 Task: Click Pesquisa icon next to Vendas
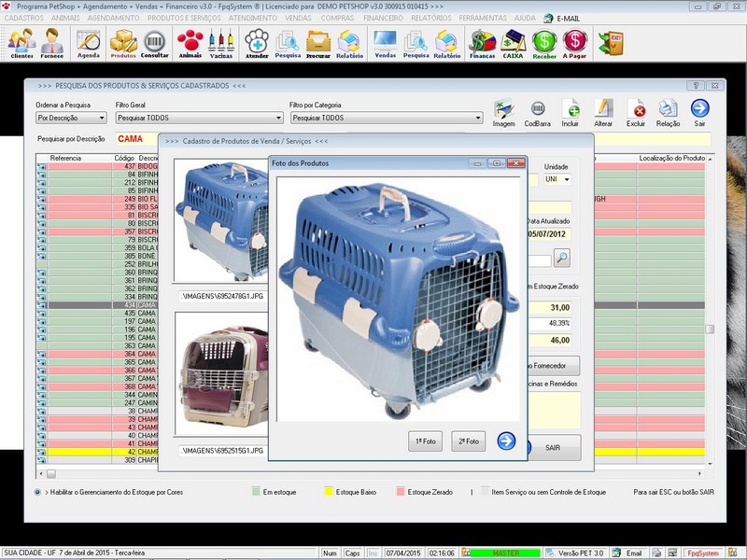point(416,44)
